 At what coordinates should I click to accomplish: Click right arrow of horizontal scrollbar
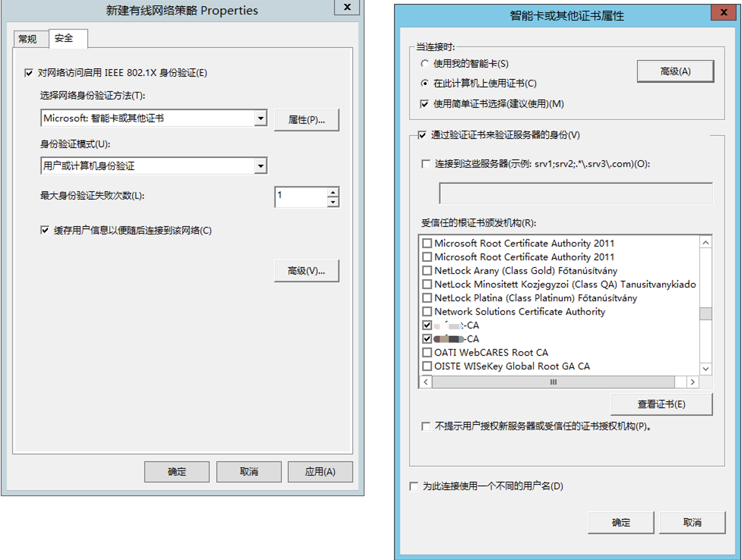[693, 382]
